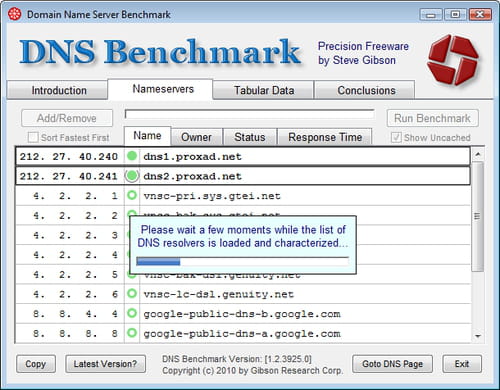Click the red DNS Benchmark title bar icon
Image resolution: width=500 pixels, height=390 pixels.
[x=14, y=14]
